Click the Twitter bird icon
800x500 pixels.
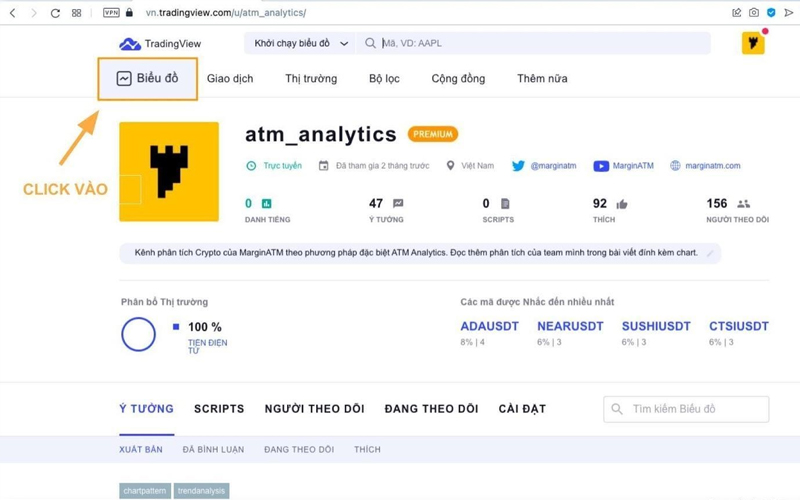[x=518, y=166]
